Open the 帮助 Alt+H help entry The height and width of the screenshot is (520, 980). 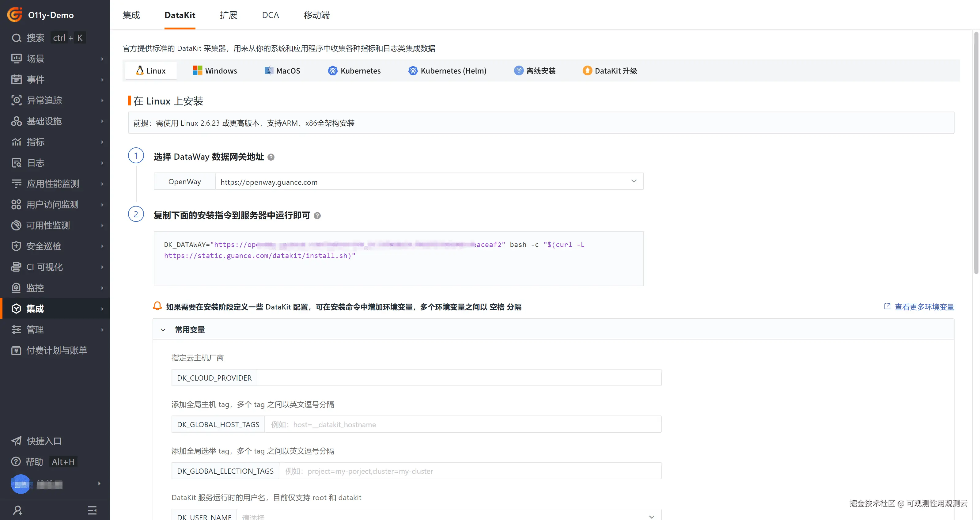click(55, 462)
